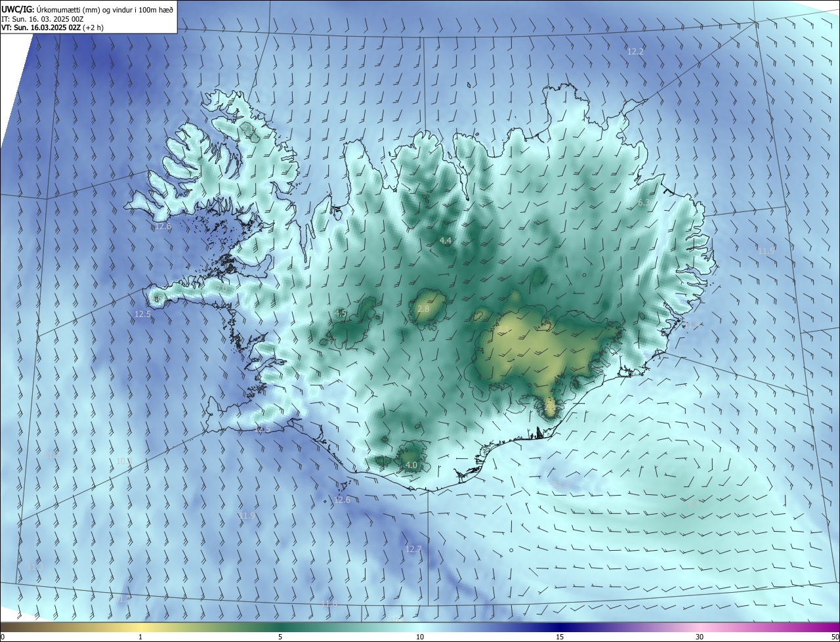Screen dimensions: 840x642
Task: Click the 11.9 label in the southwest sea
Action: pos(247,516)
